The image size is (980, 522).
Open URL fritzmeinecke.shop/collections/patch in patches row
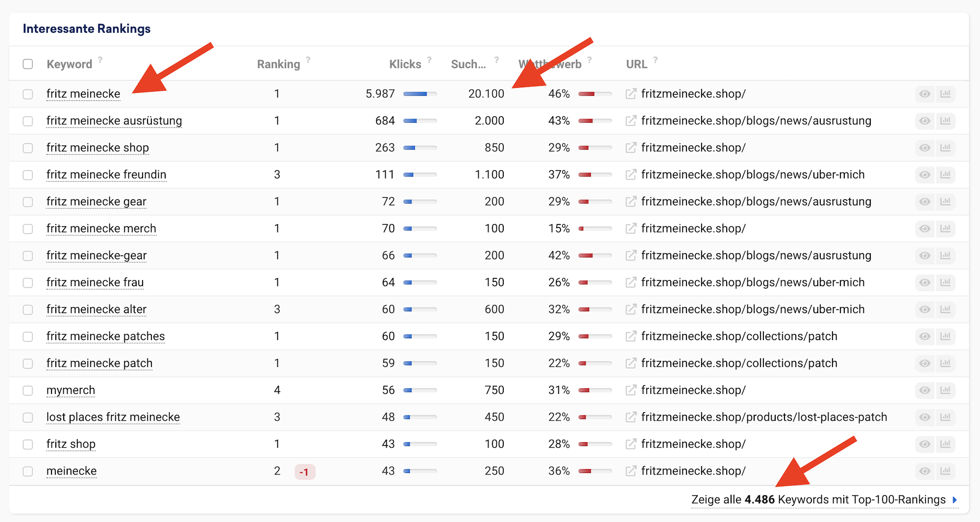(739, 336)
